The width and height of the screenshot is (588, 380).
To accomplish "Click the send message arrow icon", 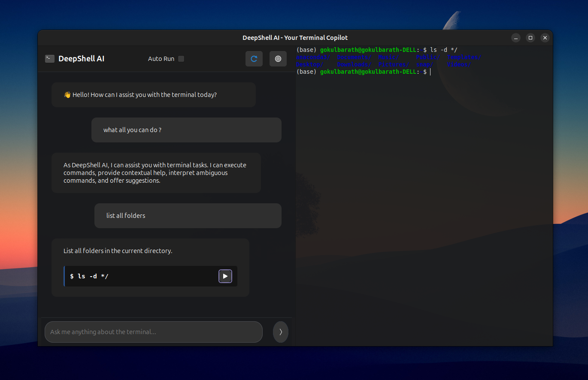I will point(280,332).
